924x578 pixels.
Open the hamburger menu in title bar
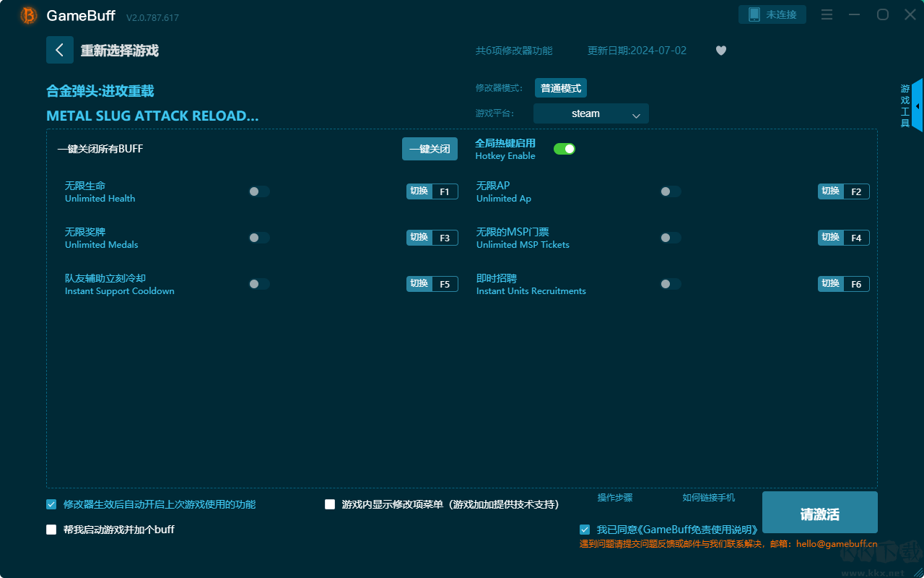click(827, 14)
